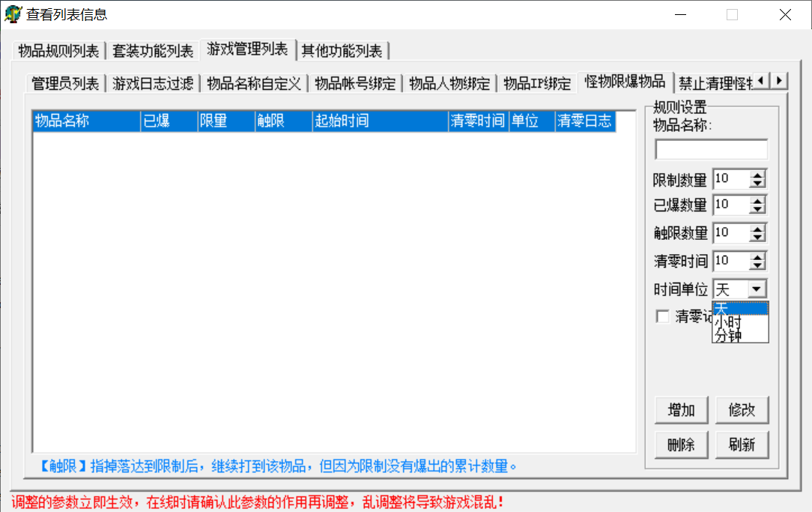The image size is (812, 512).
Task: Focus the 物品名称 text input field
Action: 711,150
